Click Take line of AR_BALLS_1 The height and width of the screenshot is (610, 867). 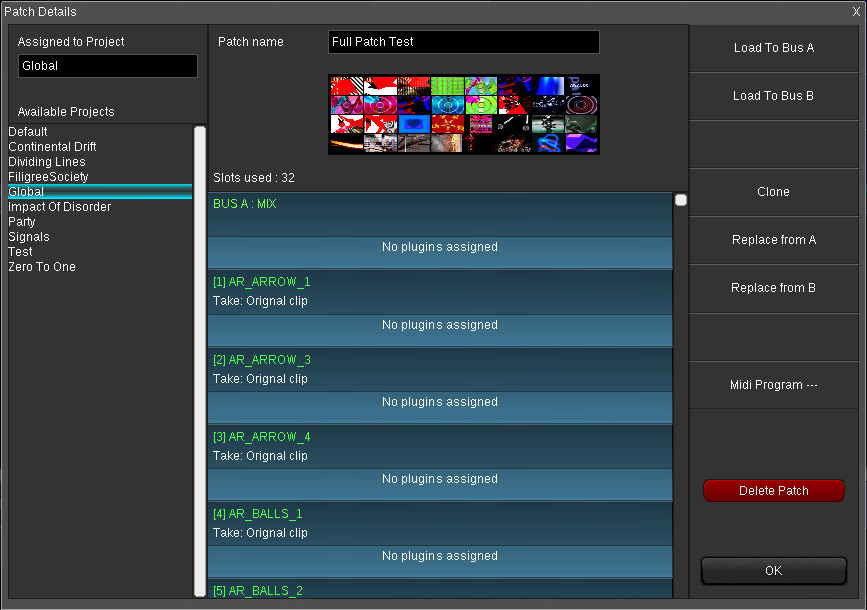pyautogui.click(x=260, y=533)
